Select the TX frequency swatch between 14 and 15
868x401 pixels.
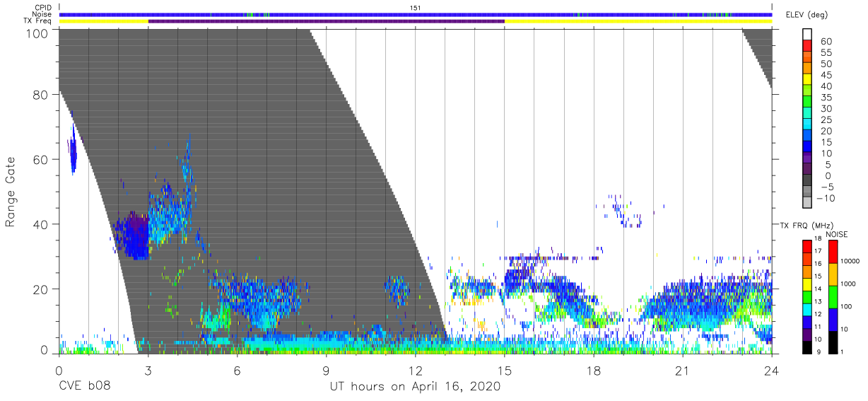point(807,283)
